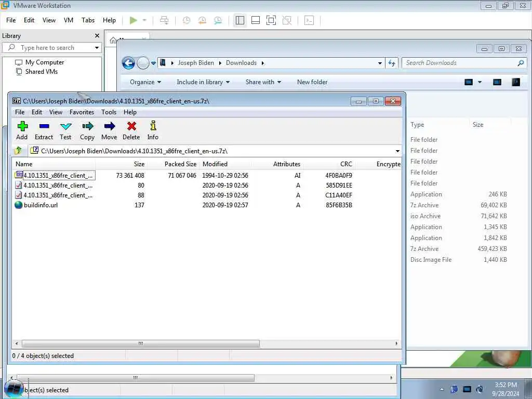
Task: Sort by the CRC column header
Action: click(x=346, y=164)
